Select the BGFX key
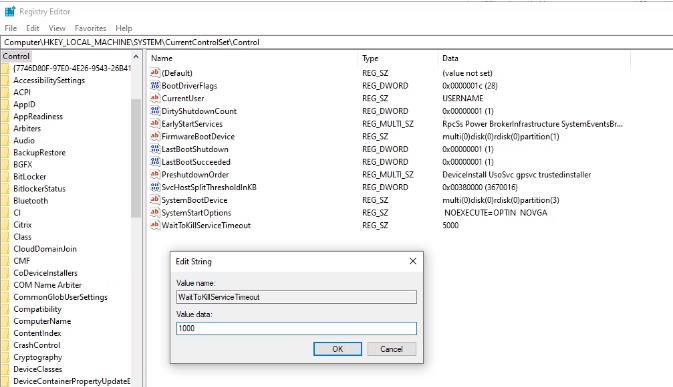The width and height of the screenshot is (673, 387). point(23,164)
